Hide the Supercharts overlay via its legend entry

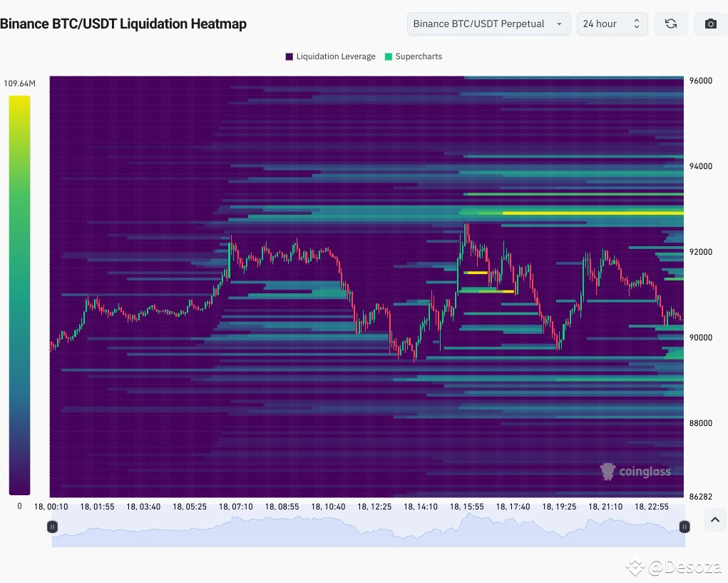tap(414, 56)
